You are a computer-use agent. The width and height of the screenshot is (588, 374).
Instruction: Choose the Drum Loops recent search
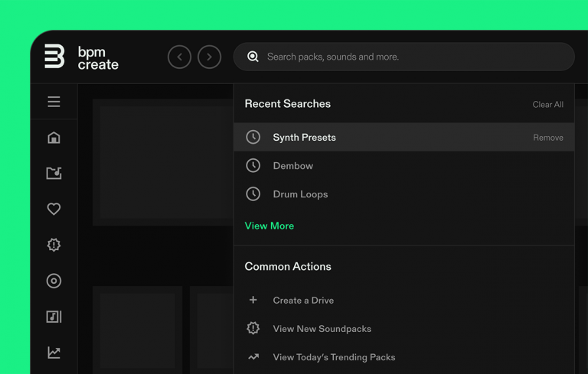(x=300, y=194)
